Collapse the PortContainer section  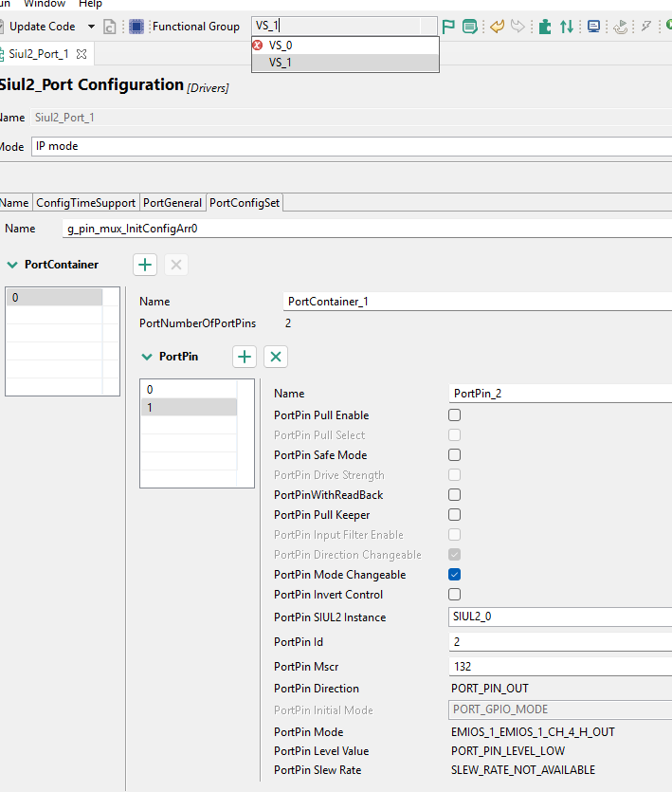[x=14, y=265]
